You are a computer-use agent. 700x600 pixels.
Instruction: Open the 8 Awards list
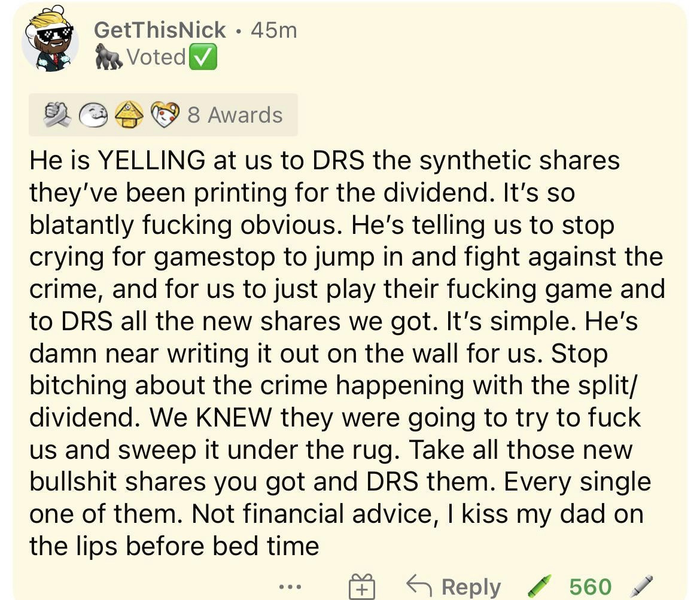click(235, 115)
